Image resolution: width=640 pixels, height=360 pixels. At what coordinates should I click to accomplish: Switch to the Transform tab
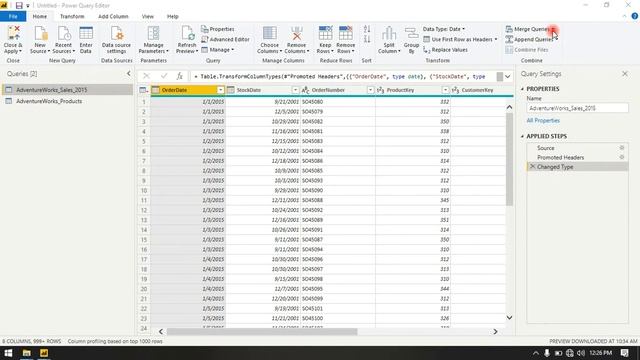(x=72, y=16)
